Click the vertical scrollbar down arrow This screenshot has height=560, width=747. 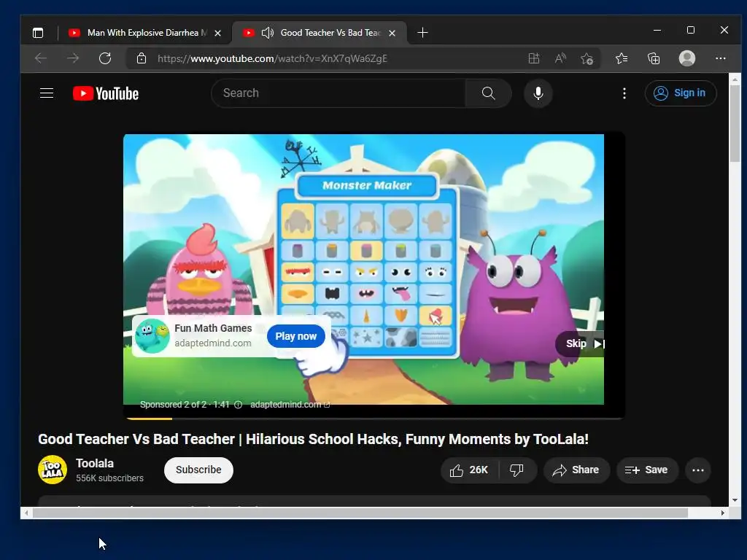coord(735,500)
